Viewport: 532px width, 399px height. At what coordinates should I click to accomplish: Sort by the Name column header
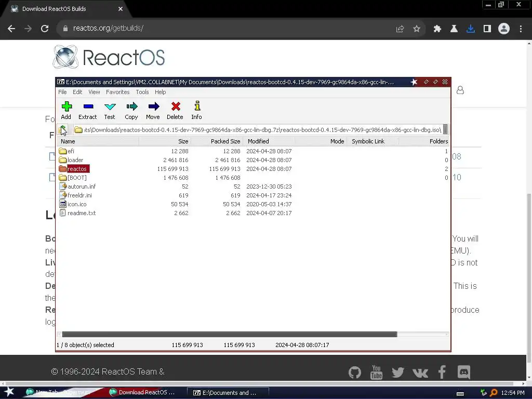point(98,141)
